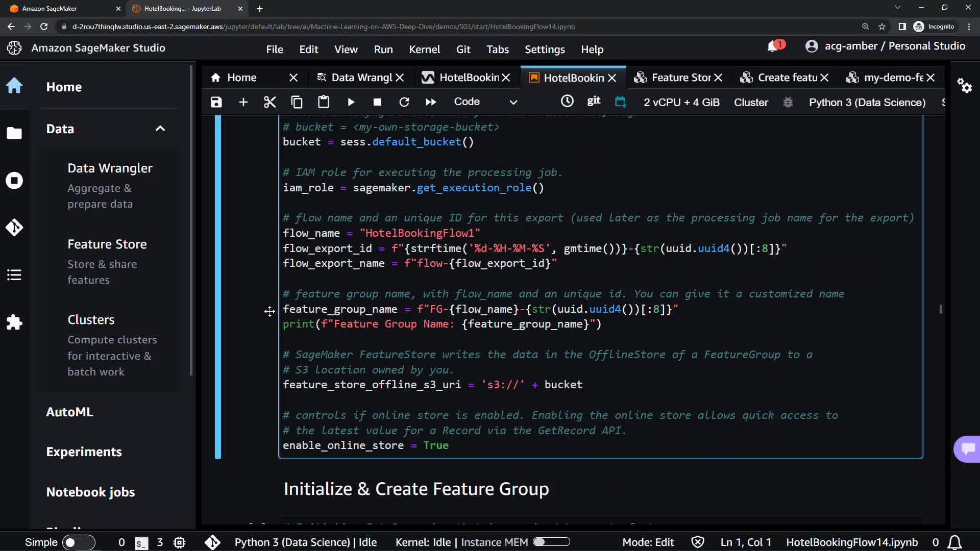Switch to the Feature Store tab

tap(680, 78)
